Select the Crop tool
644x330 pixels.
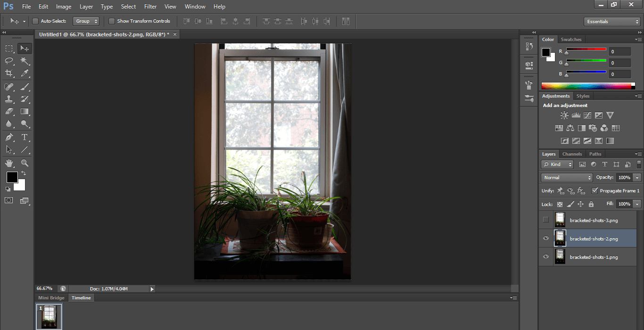(x=9, y=73)
